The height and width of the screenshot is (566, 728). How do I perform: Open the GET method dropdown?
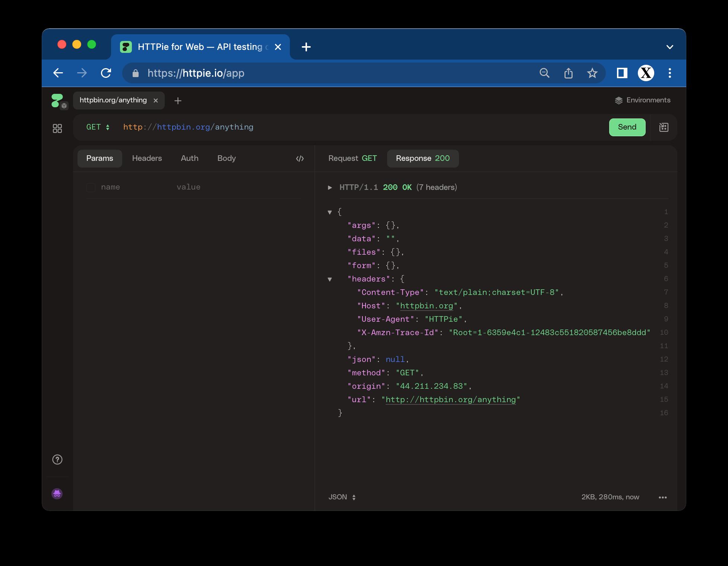[x=98, y=127]
